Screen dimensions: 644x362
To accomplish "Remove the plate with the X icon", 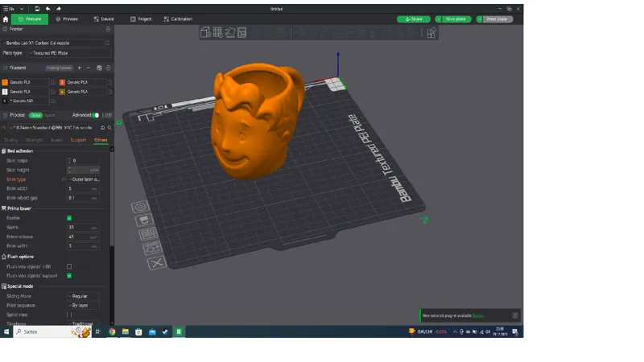I will pyautogui.click(x=156, y=263).
